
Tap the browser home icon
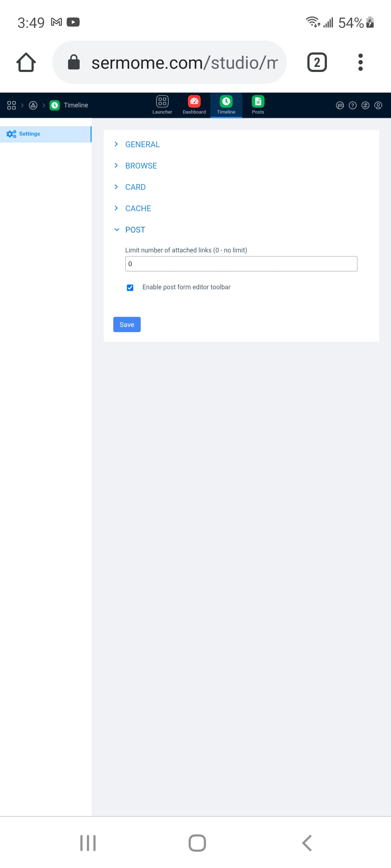26,62
